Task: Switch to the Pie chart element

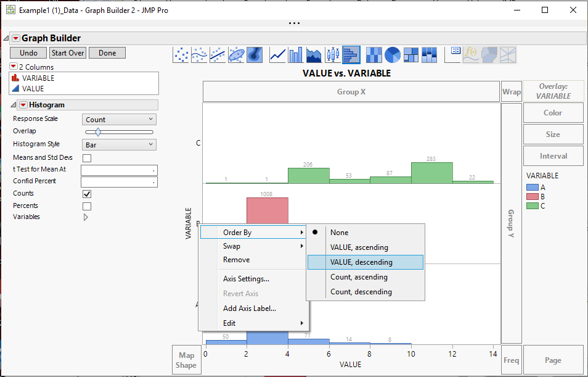Action: 392,54
